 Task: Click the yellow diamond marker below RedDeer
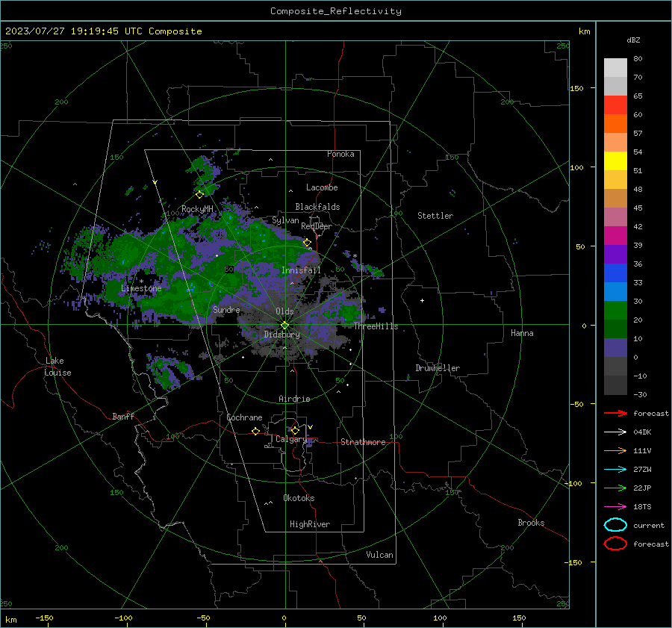tap(308, 243)
